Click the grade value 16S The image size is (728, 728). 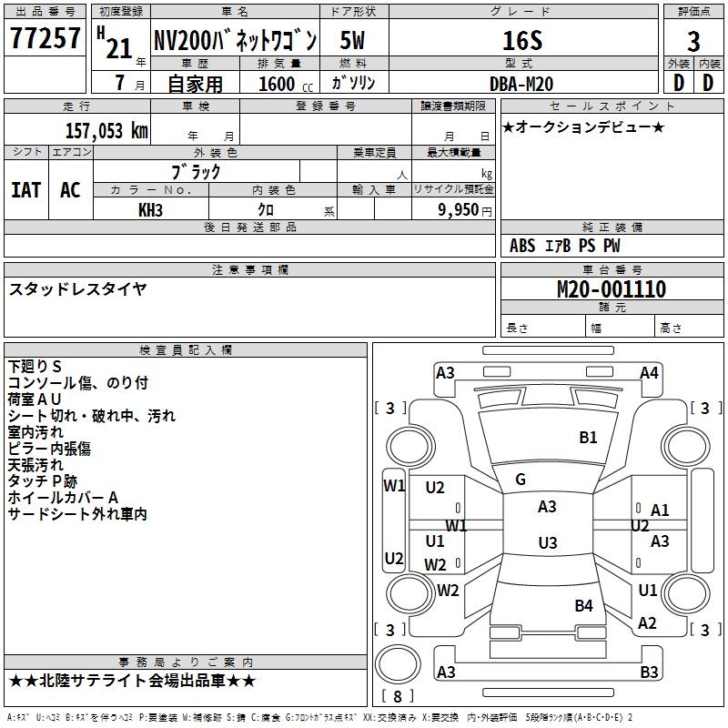(x=521, y=41)
